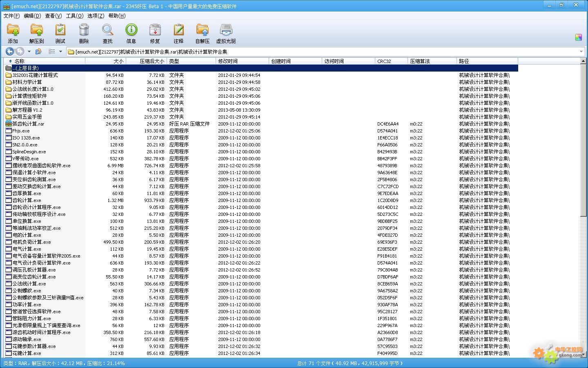
Task: Select the V带传动.exe file icon
Action: (x=9, y=159)
